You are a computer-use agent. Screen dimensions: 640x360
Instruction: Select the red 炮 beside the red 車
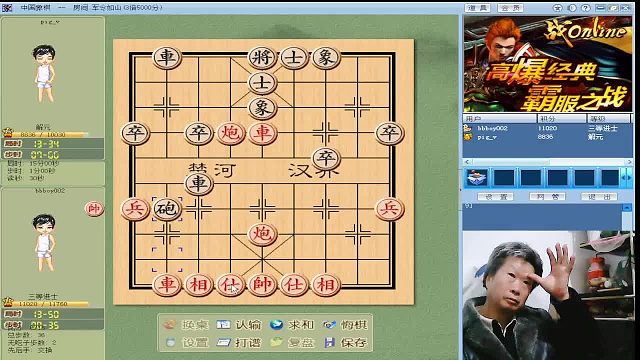pos(230,133)
